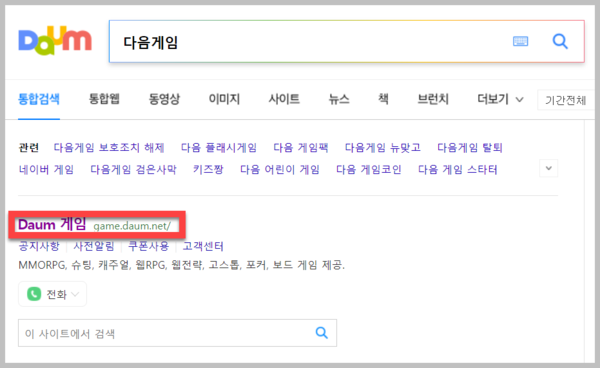Open the 기간전체 period filter
Screen dimensions: 600x368
point(565,100)
